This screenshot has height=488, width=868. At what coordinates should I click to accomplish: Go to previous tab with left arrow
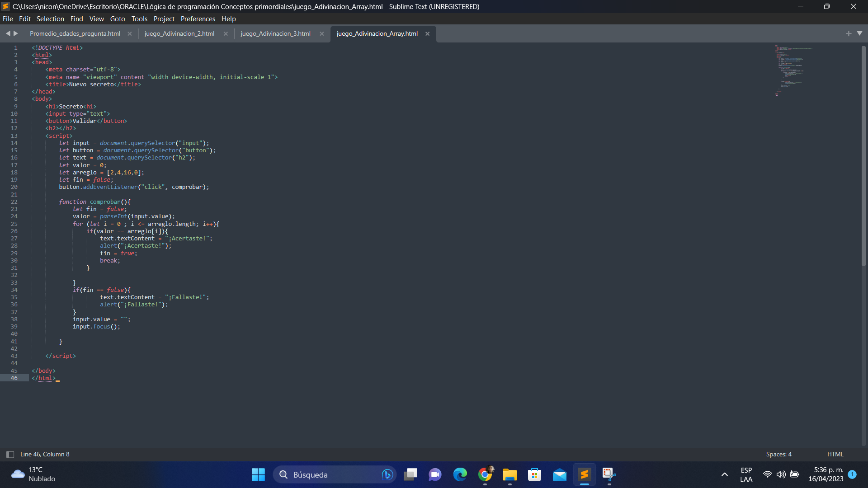point(8,33)
